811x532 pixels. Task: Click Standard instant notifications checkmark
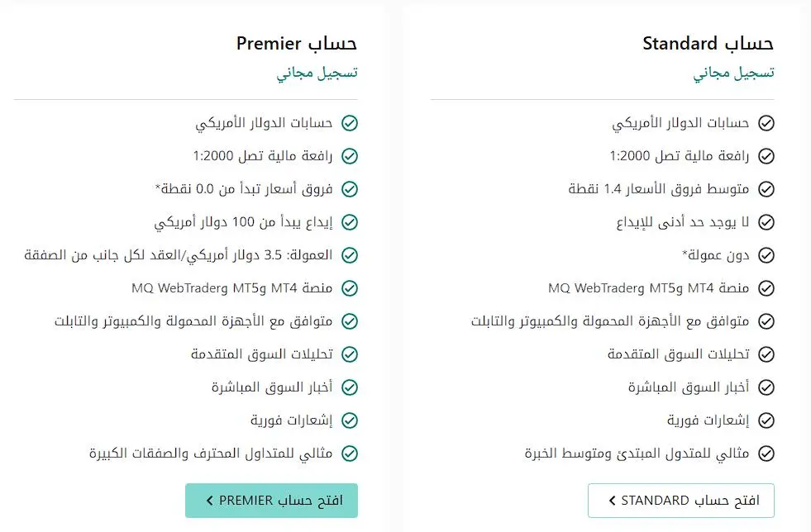tap(766, 420)
